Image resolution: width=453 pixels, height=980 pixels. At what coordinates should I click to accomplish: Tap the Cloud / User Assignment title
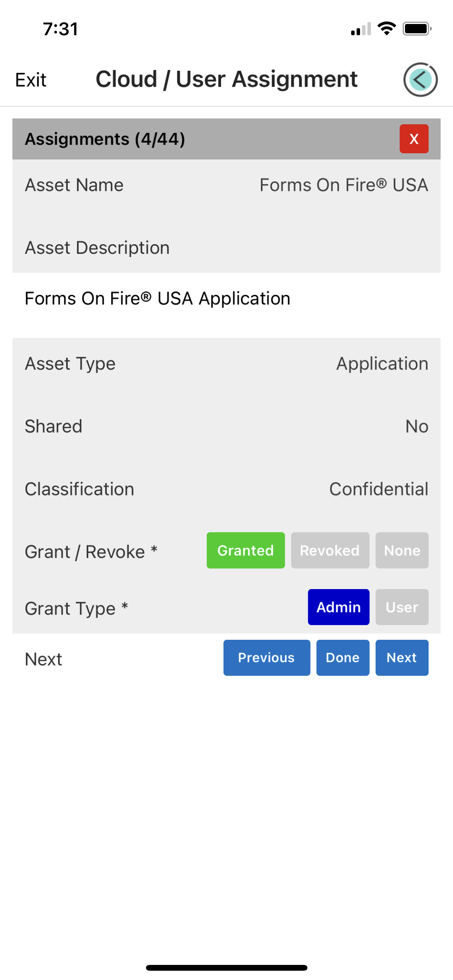[226, 79]
